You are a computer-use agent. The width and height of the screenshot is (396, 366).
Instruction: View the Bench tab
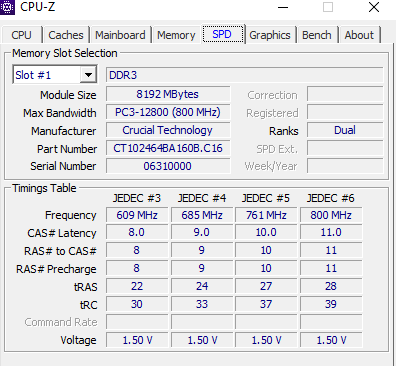(317, 35)
